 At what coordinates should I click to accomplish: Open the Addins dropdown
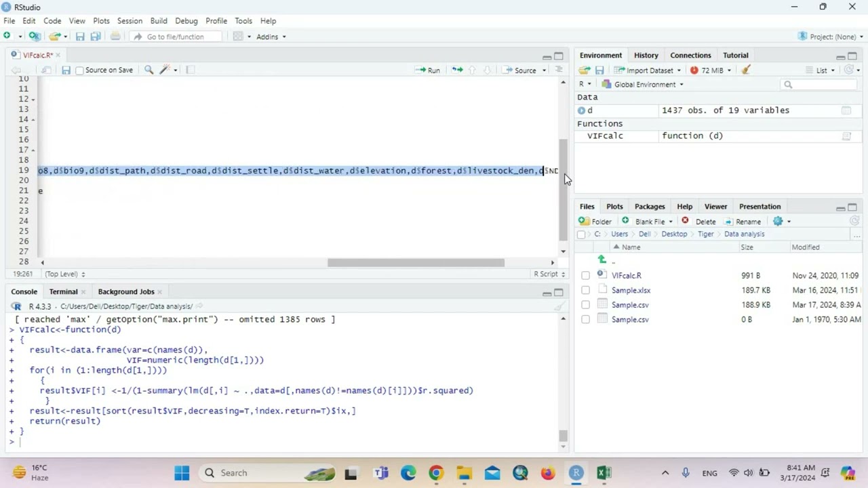pos(271,37)
